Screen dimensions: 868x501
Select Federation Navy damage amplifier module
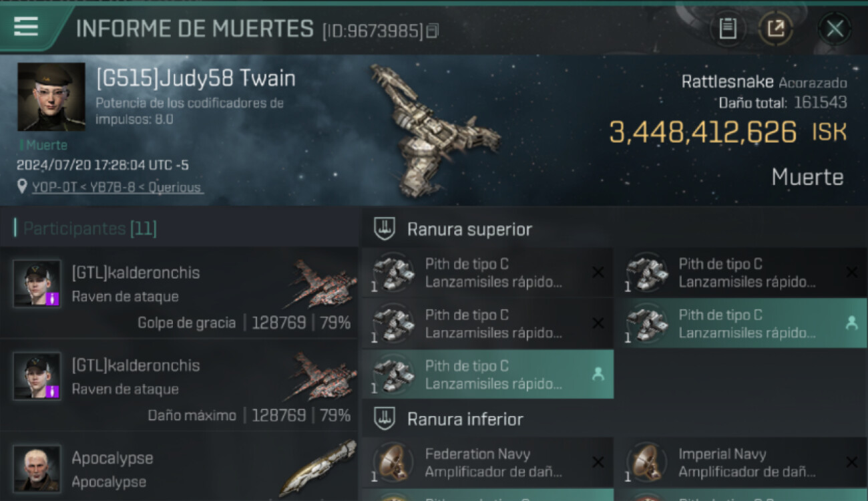487,462
